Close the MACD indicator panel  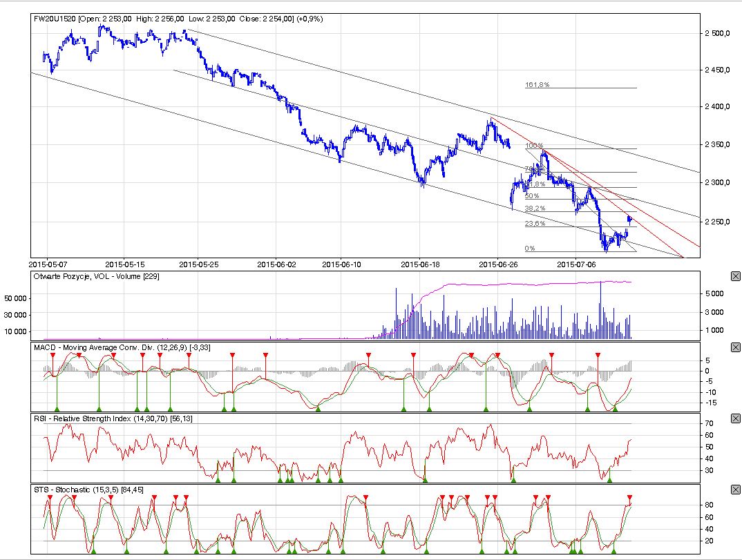click(735, 347)
